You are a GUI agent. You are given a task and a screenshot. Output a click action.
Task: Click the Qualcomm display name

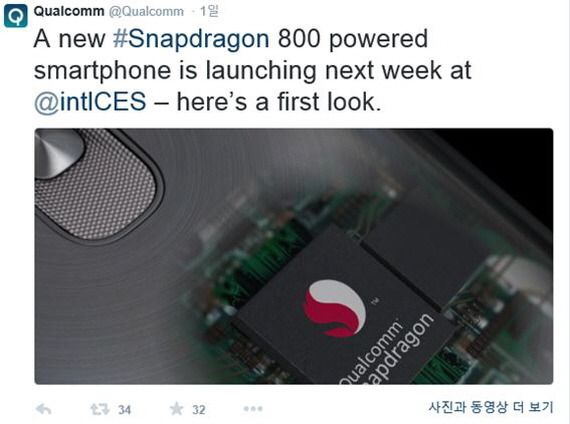[69, 11]
